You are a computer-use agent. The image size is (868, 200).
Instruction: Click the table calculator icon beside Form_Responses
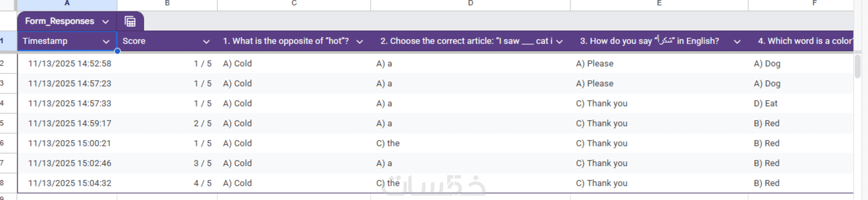(x=130, y=22)
